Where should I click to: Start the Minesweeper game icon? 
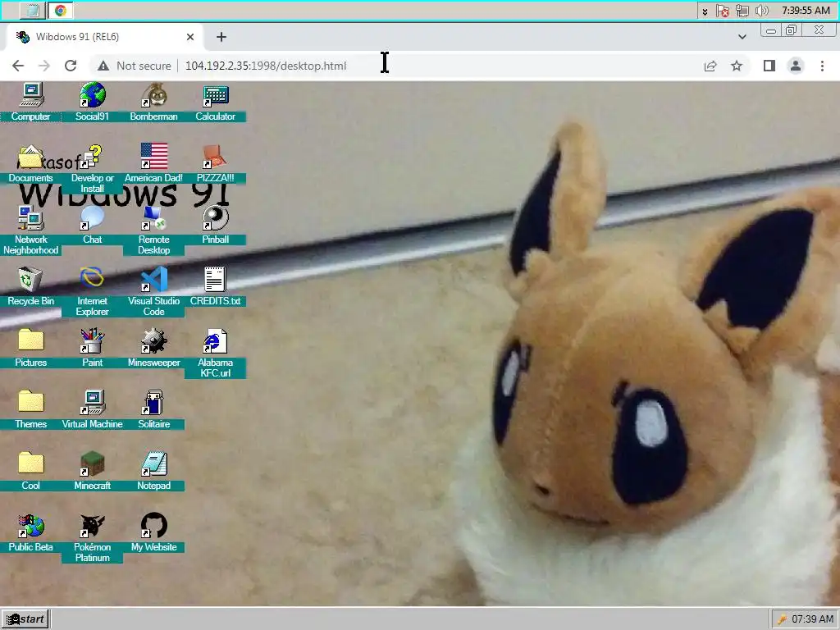[x=153, y=348]
